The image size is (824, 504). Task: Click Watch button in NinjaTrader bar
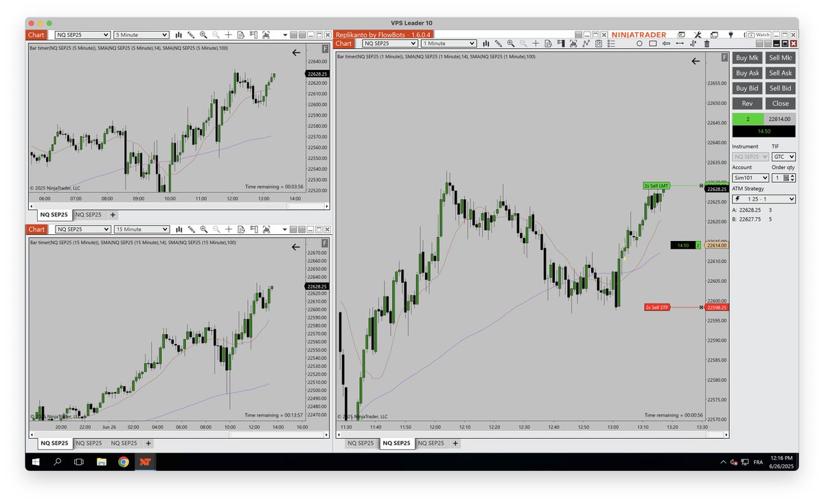[x=759, y=34]
